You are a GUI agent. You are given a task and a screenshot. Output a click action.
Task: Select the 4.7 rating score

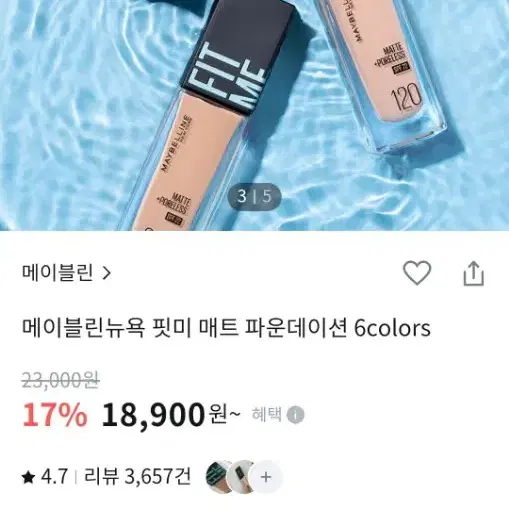pos(54,477)
